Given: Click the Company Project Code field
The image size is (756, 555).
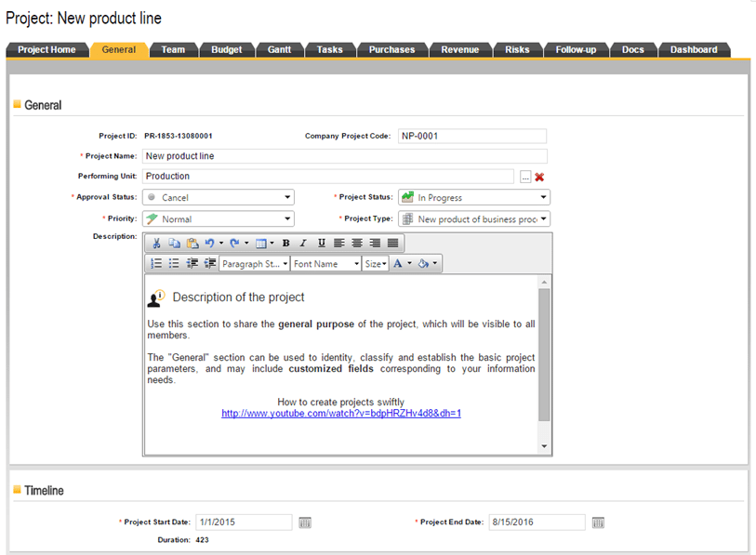Looking at the screenshot, I should pyautogui.click(x=471, y=136).
